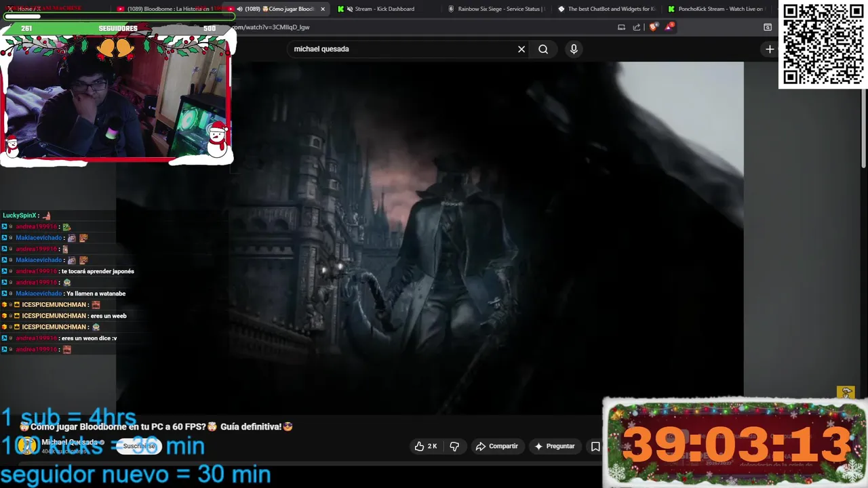Click the QR code overlay
The image size is (868, 488).
point(823,44)
